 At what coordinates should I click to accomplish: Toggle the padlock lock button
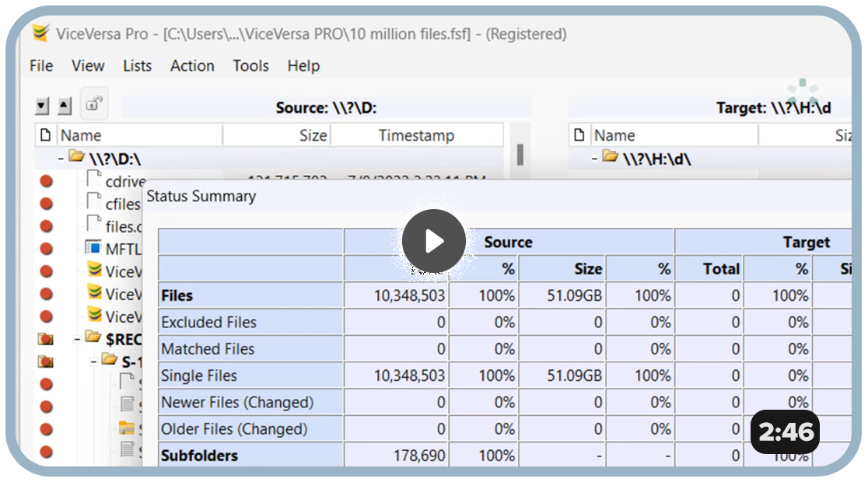tap(94, 103)
